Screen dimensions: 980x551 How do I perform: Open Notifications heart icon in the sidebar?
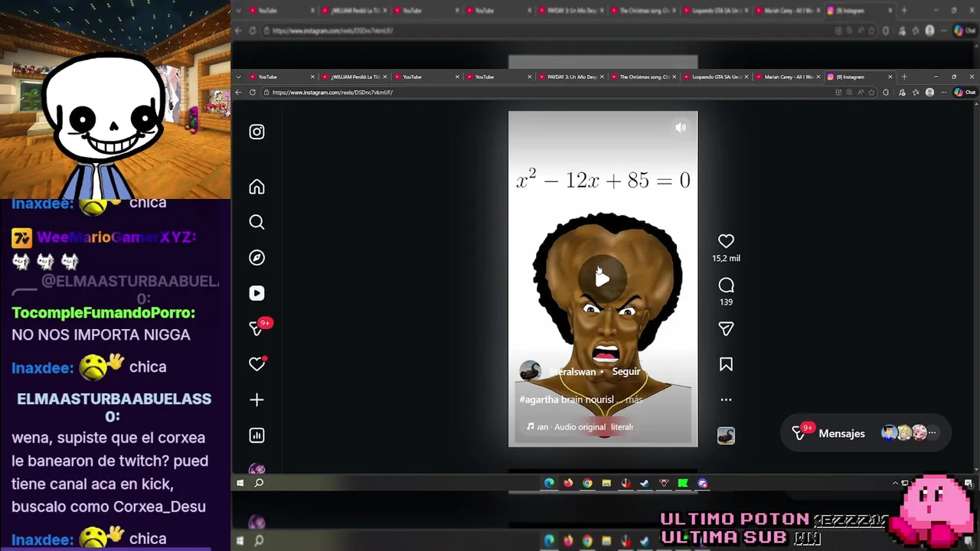(x=256, y=364)
